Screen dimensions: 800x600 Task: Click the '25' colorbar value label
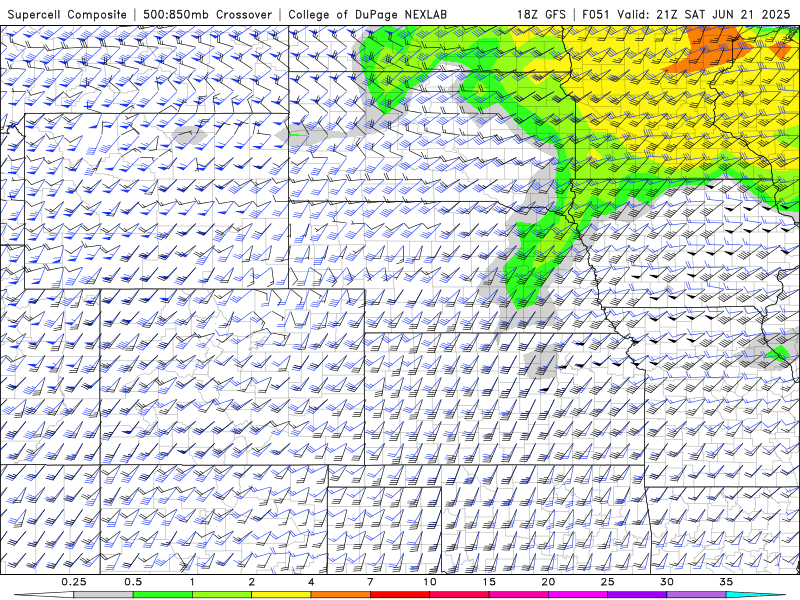pyautogui.click(x=608, y=582)
